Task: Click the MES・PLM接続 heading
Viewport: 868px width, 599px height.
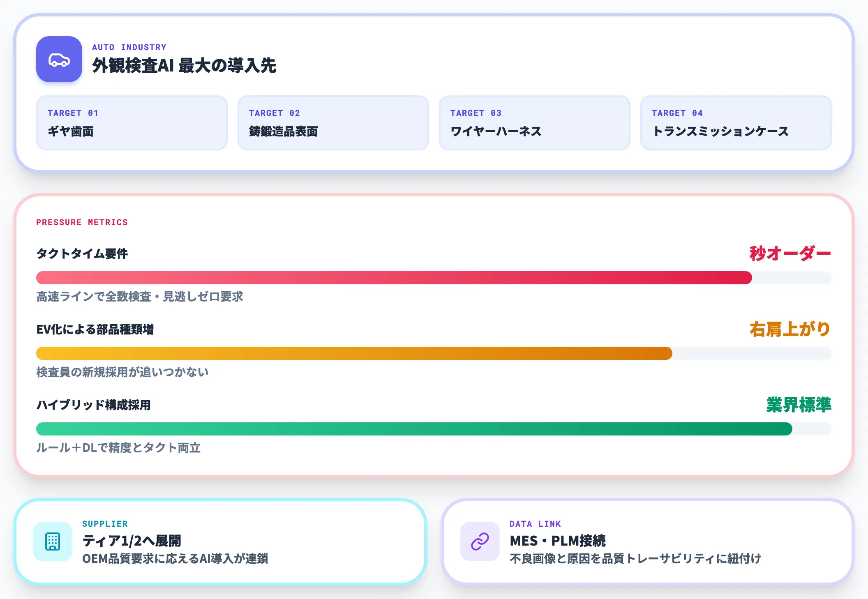Action: pos(558,541)
